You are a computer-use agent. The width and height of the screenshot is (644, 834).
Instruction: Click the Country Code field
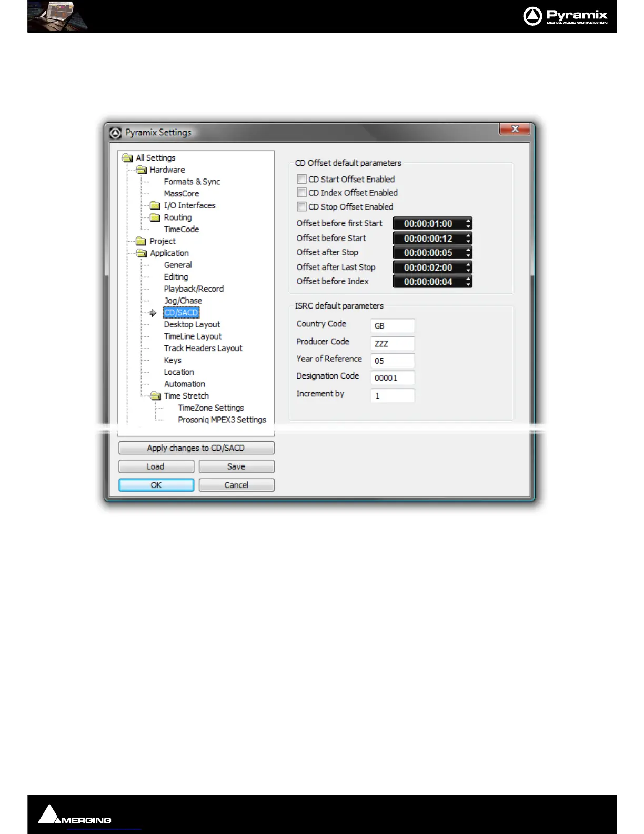[393, 326]
